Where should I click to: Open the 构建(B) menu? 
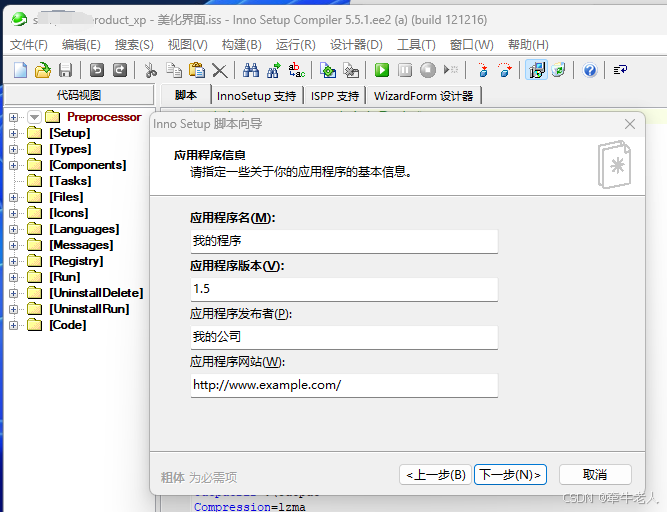241,45
